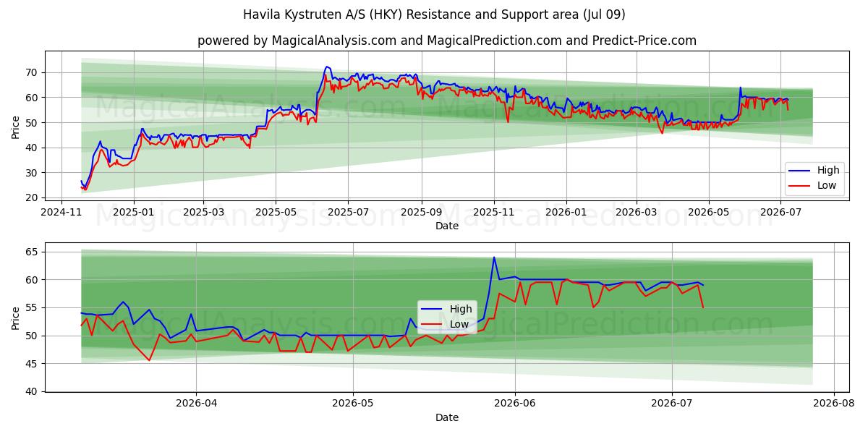Click the '2026-08' x-axis label on bottom chart
The image size is (868, 434).
(x=834, y=404)
